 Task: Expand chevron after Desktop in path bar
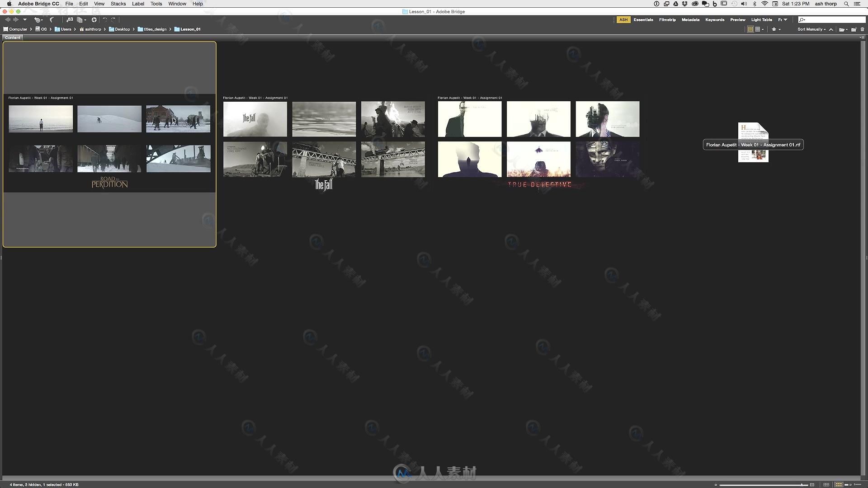pos(134,29)
